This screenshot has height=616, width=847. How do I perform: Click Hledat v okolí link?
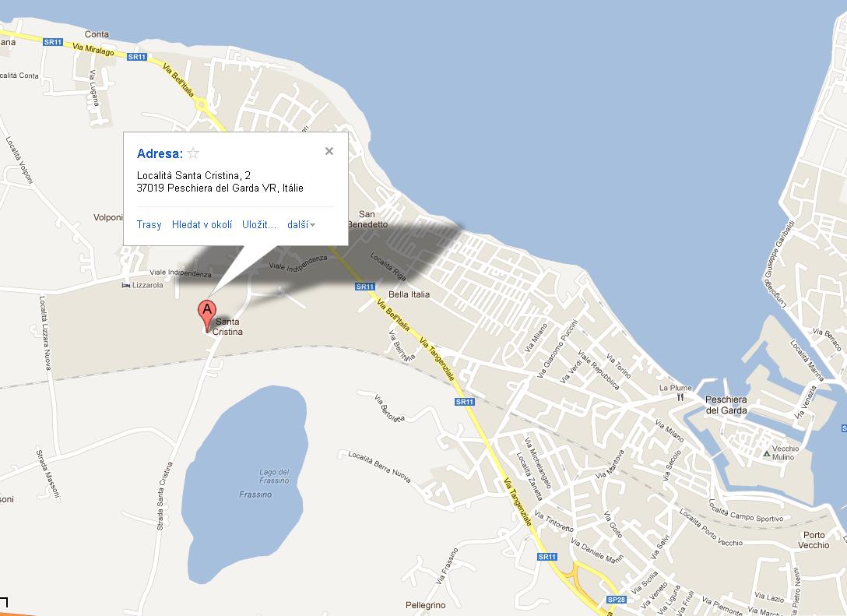202,225
